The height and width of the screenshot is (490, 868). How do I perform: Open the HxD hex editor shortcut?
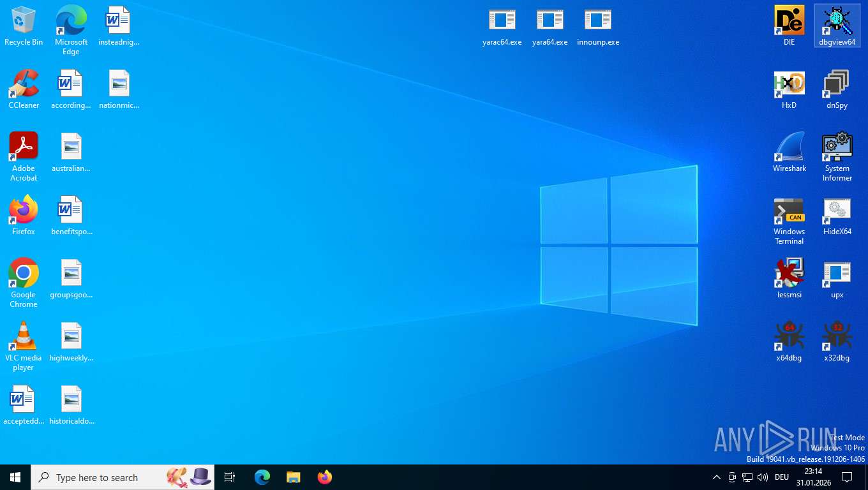click(x=789, y=89)
